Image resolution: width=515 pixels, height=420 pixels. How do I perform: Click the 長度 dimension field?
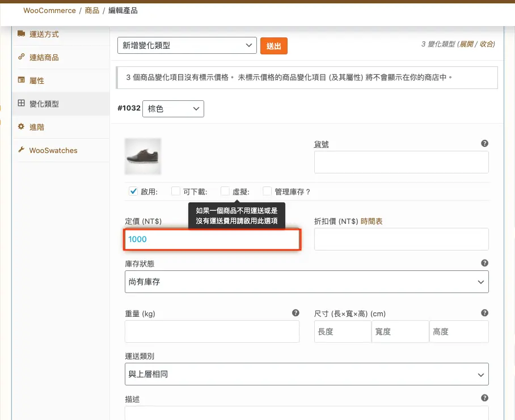coord(343,332)
